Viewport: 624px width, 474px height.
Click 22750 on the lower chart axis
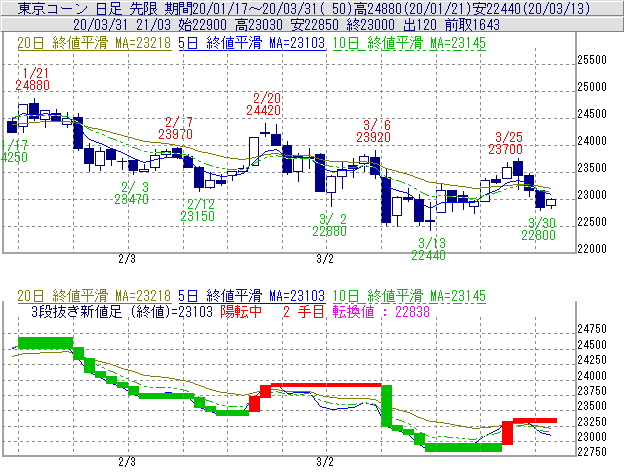coord(592,452)
